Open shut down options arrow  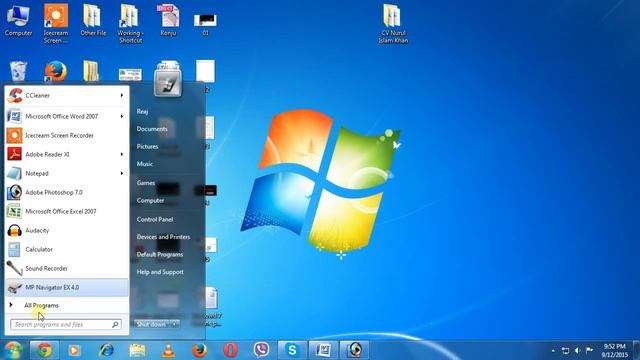click(x=175, y=324)
